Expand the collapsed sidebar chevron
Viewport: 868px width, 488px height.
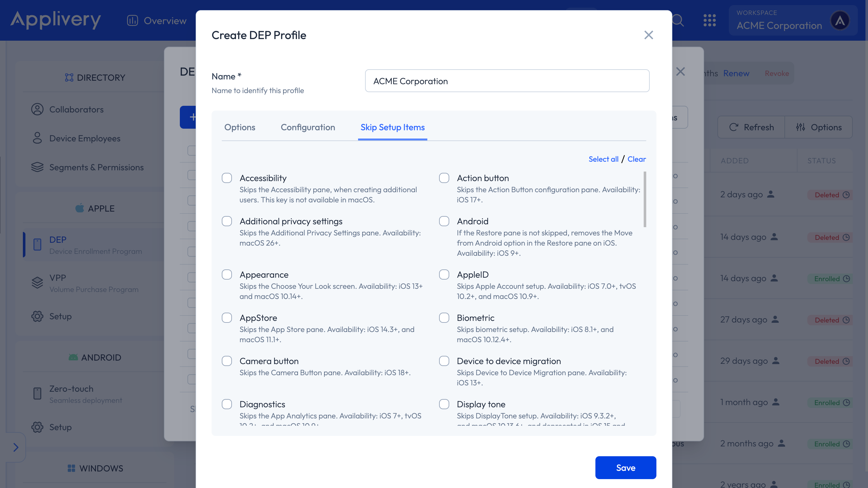(16, 447)
